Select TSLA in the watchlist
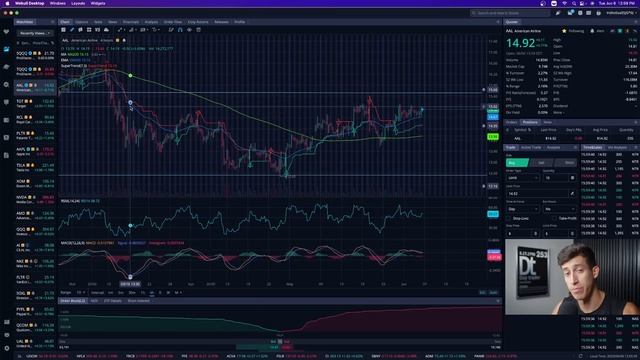The width and height of the screenshot is (640, 360). (x=35, y=167)
